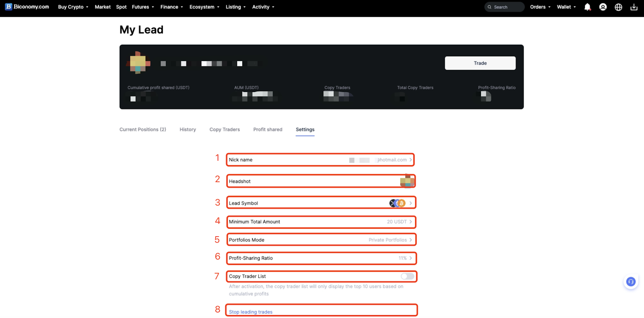
Task: Open the Profit-Sharing Ratio setting row
Action: (321, 258)
